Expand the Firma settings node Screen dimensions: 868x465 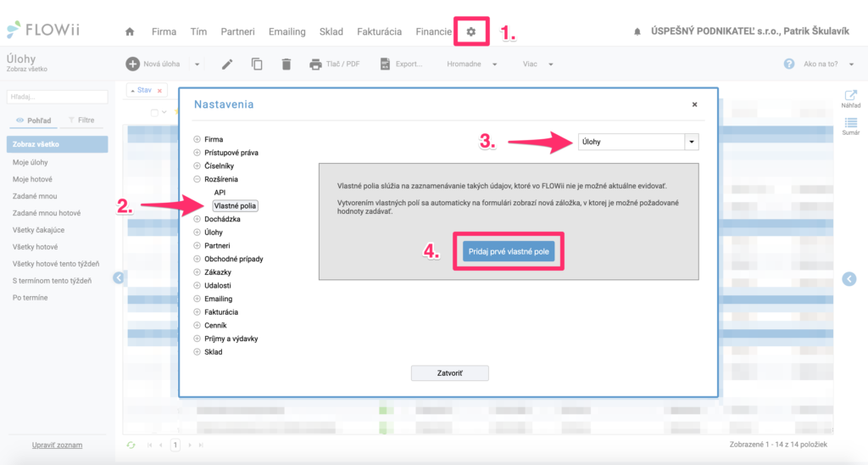pyautogui.click(x=197, y=139)
